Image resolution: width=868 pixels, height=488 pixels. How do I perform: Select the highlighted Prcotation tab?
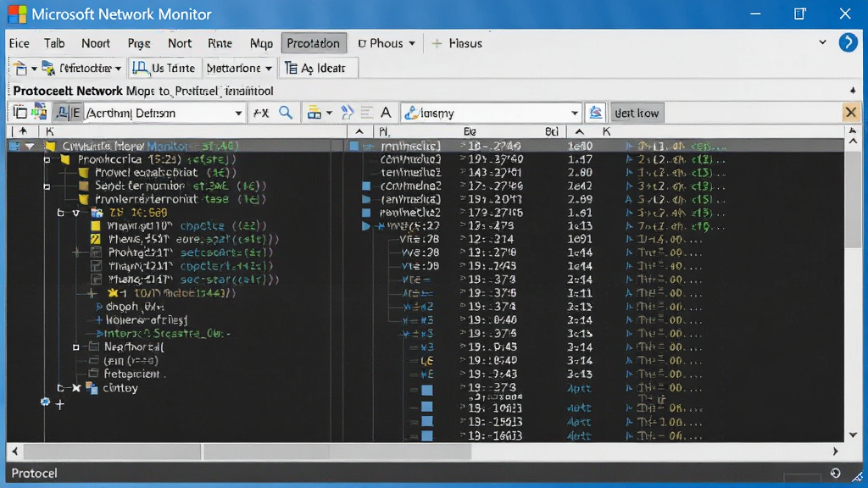click(x=314, y=43)
